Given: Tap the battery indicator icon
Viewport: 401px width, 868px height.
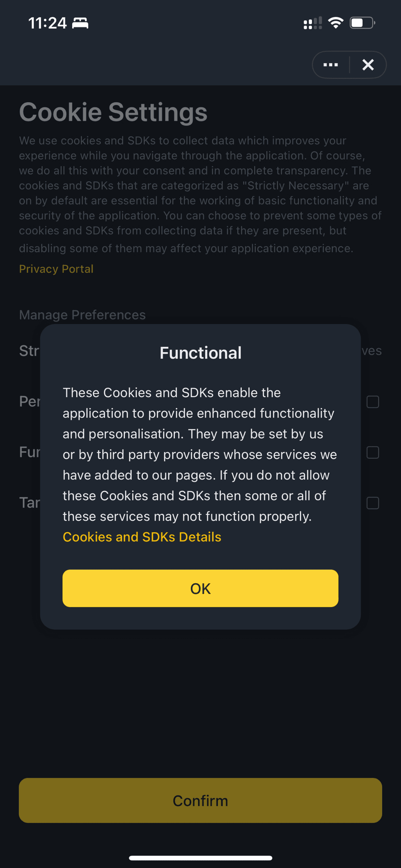Looking at the screenshot, I should pyautogui.click(x=362, y=23).
